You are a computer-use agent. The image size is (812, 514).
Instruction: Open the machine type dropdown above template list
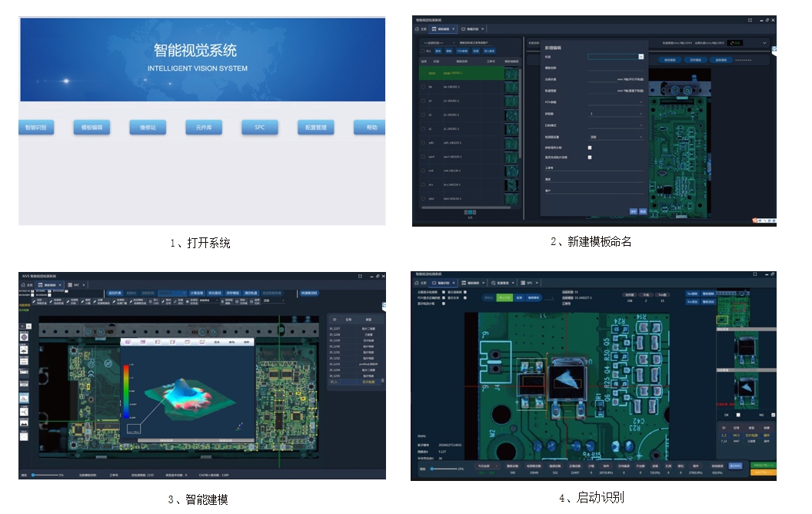(x=438, y=43)
